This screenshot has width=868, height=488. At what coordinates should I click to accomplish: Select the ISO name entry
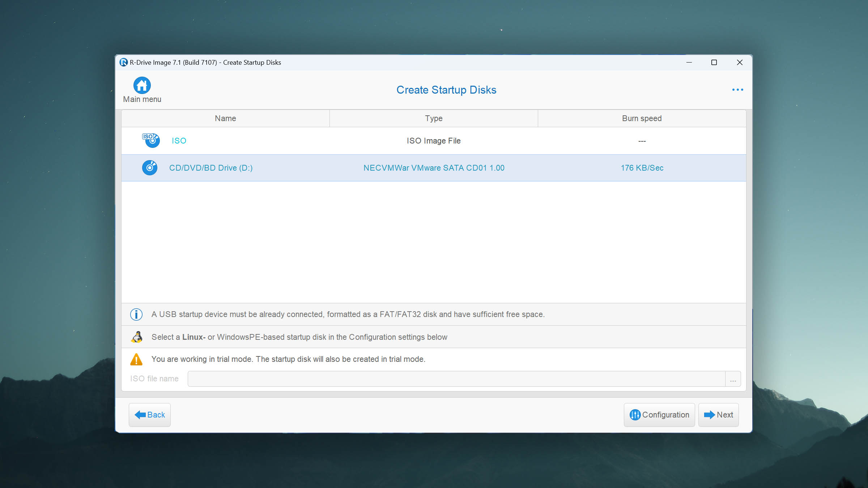pyautogui.click(x=179, y=141)
